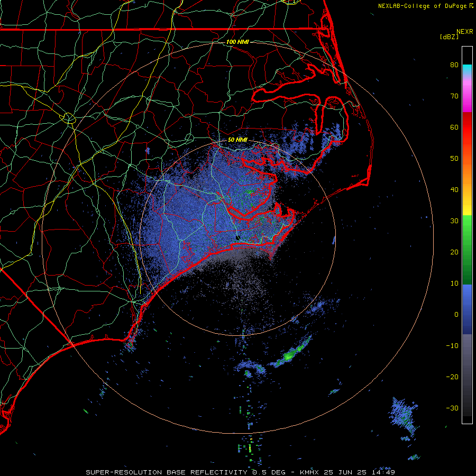Click the -30 value on the dBZ scale
476x476 pixels.
coord(452,408)
